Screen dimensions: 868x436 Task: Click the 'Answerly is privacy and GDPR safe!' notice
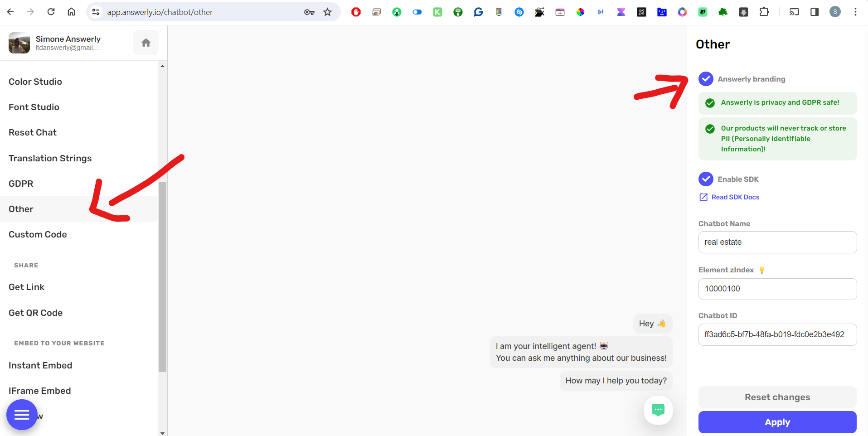coord(777,103)
